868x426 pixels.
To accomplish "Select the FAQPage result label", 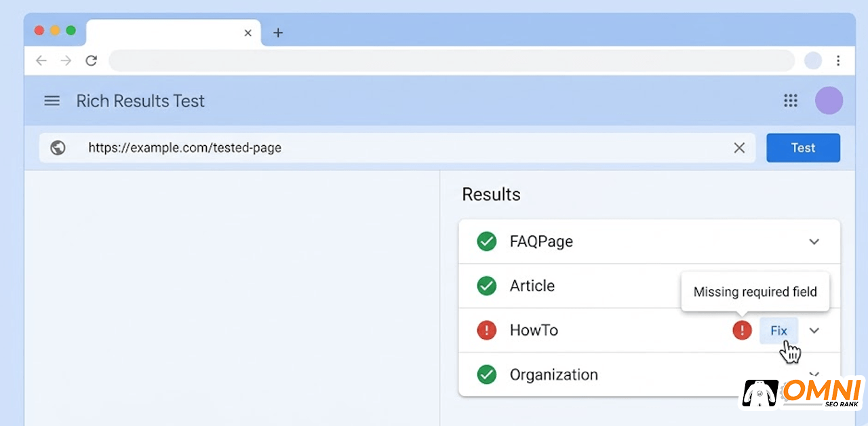I will coord(541,241).
